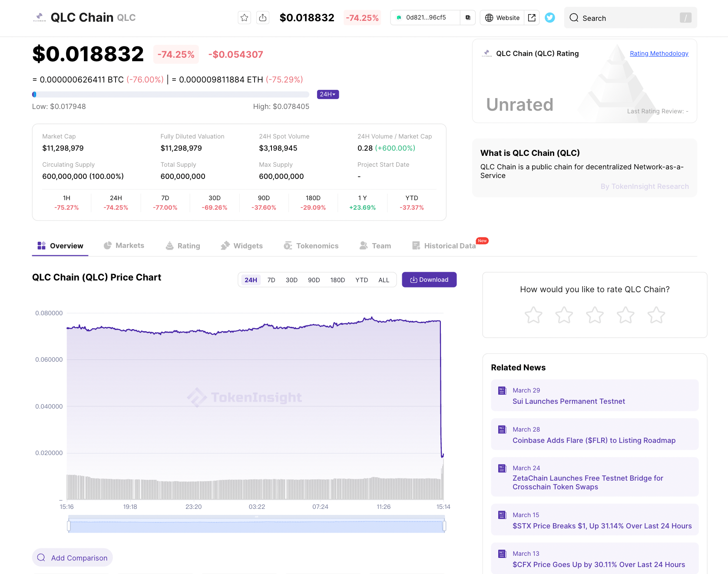Select the ALL chart time range
Screen dimensions: 728x574
pos(384,280)
